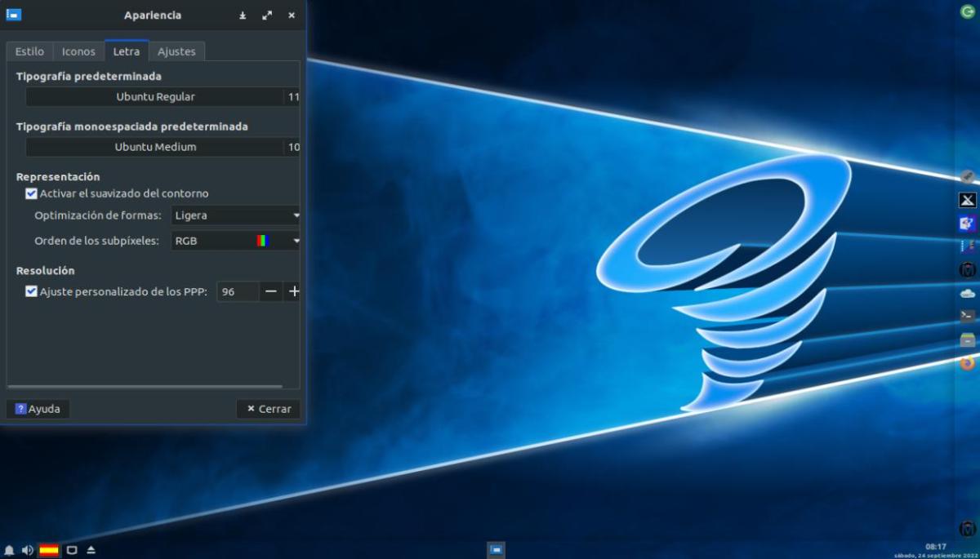Open the archive manager icon in the dock
This screenshot has width=980, height=559.
(x=967, y=339)
